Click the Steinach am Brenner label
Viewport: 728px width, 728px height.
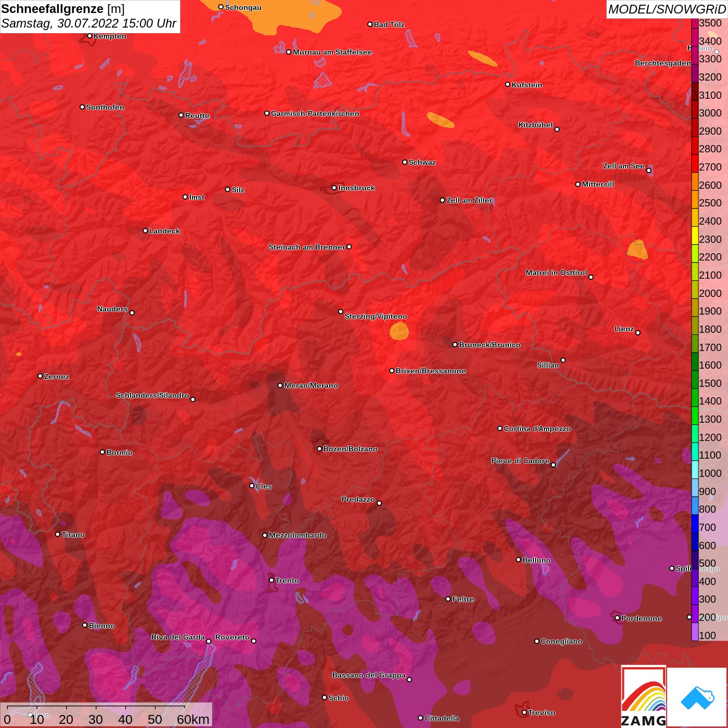click(307, 247)
